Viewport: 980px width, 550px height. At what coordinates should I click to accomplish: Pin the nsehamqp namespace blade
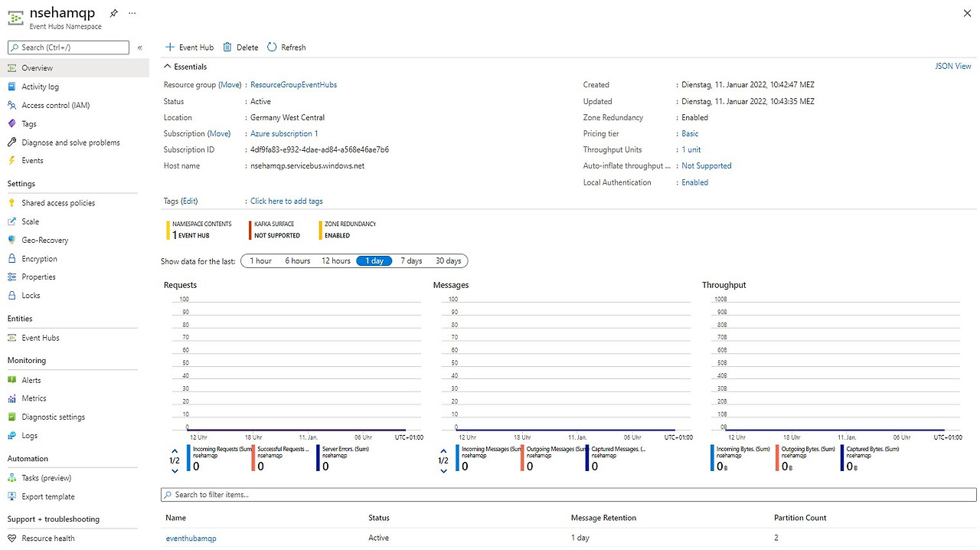pos(113,13)
